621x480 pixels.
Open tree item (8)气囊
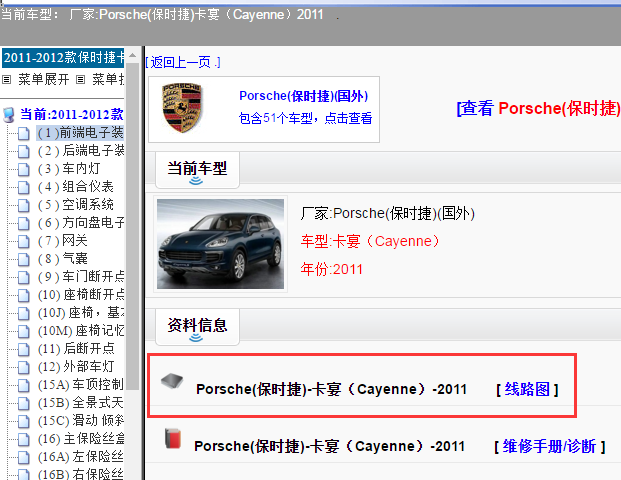(63, 259)
